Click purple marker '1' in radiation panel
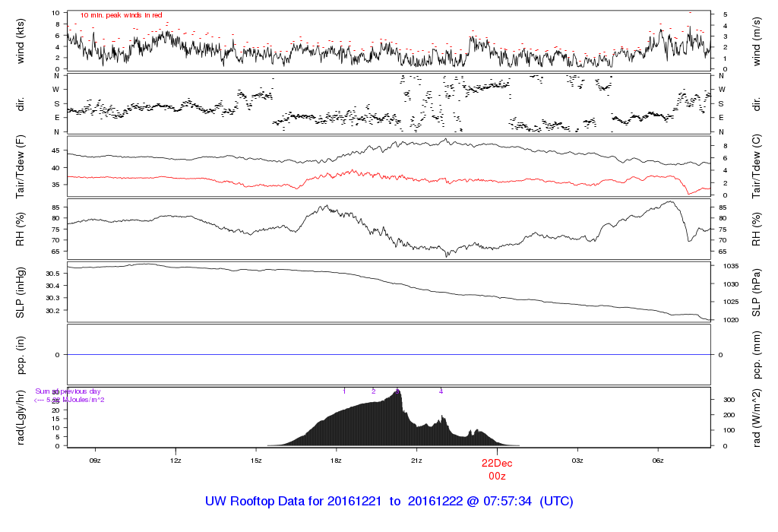The width and height of the screenshot is (778, 532). (x=344, y=391)
